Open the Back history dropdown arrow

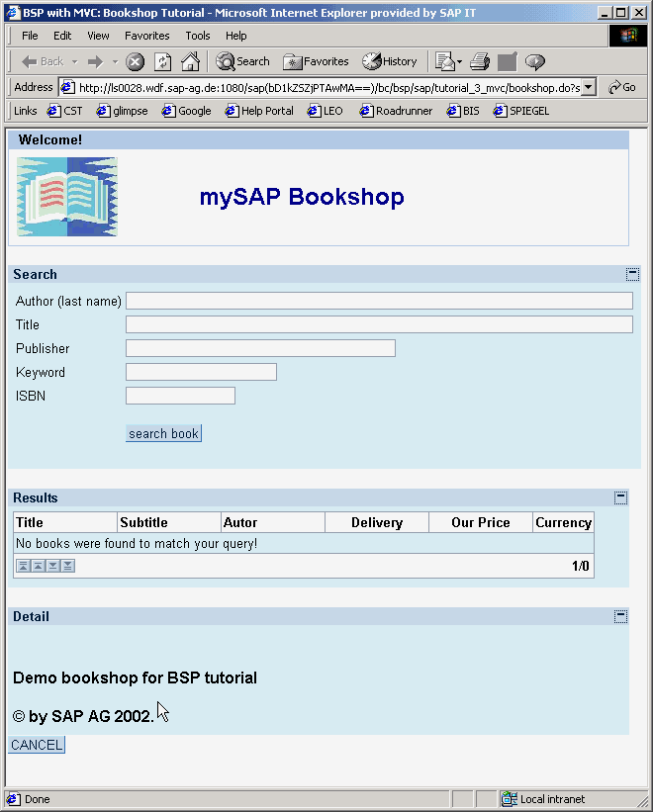[x=75, y=61]
